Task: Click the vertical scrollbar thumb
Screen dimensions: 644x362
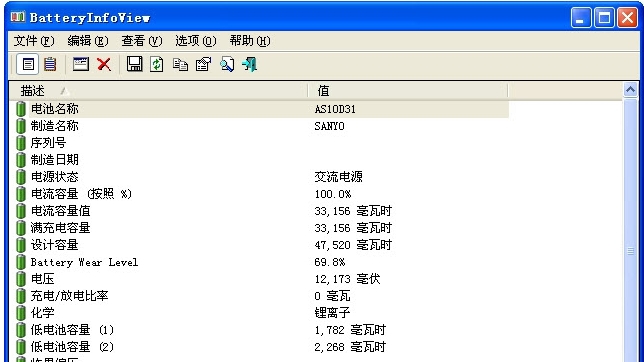Action: tap(630, 250)
